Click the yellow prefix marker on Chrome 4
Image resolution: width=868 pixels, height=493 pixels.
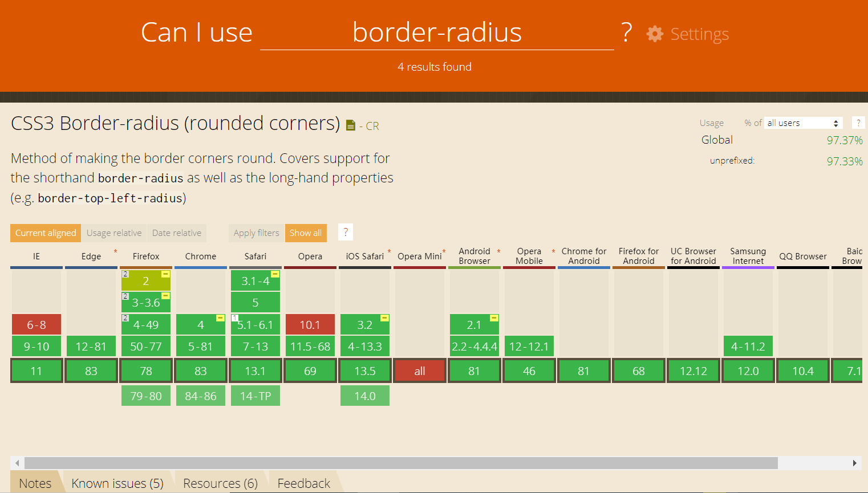coord(220,318)
